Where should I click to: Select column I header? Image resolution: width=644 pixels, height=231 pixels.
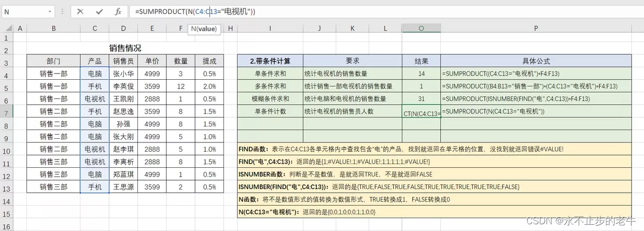pyautogui.click(x=270, y=28)
